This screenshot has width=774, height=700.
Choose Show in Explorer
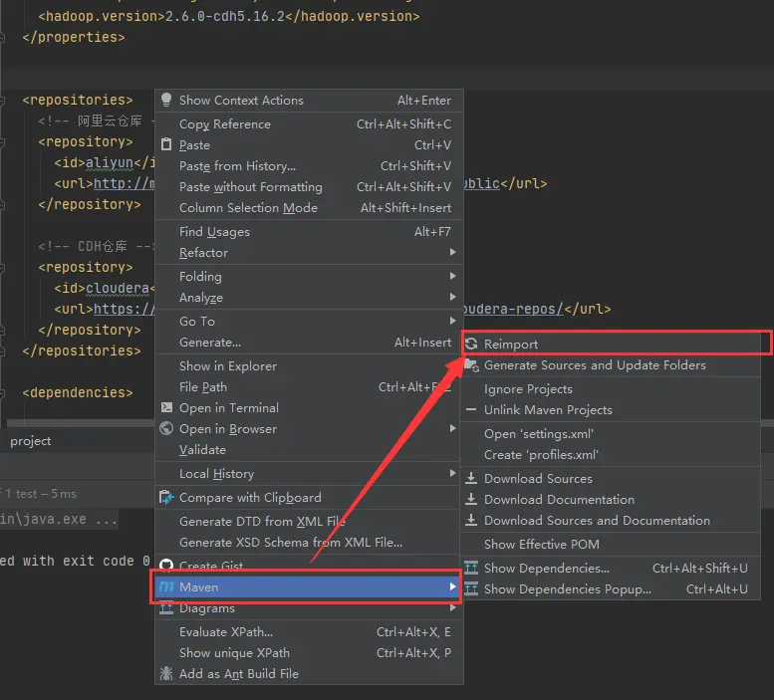[309, 366]
